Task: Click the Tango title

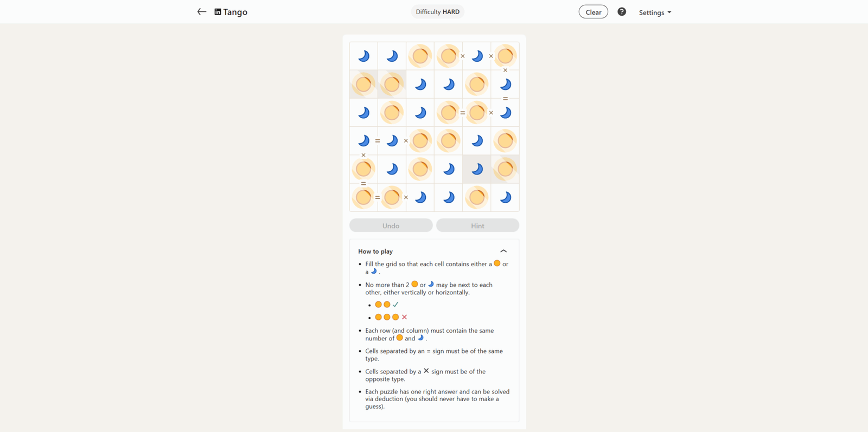Action: pos(235,12)
